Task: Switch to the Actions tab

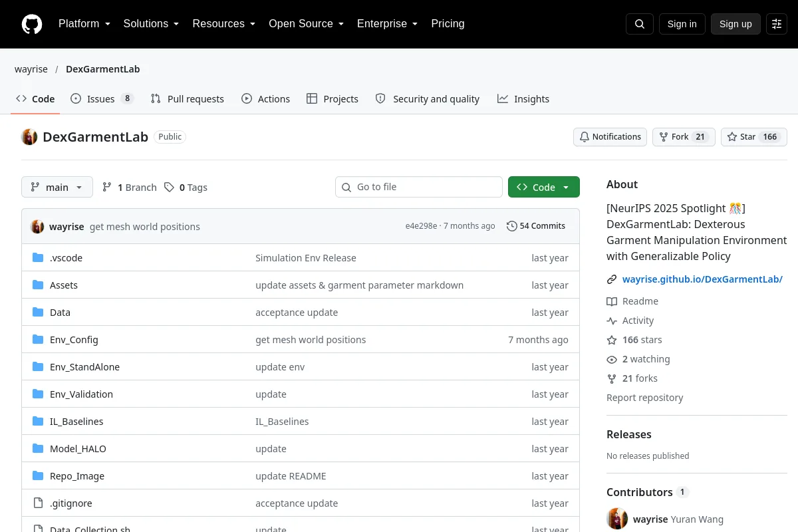Action: [x=265, y=99]
